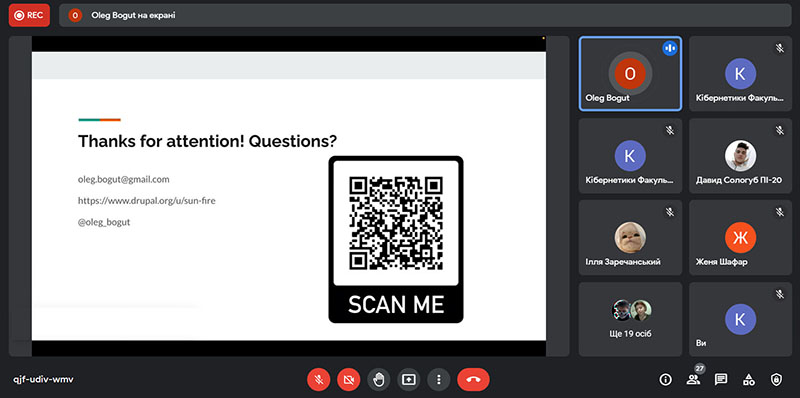This screenshot has width=800, height=398.
Task: Click the red REC recording indicator
Action: tap(29, 15)
